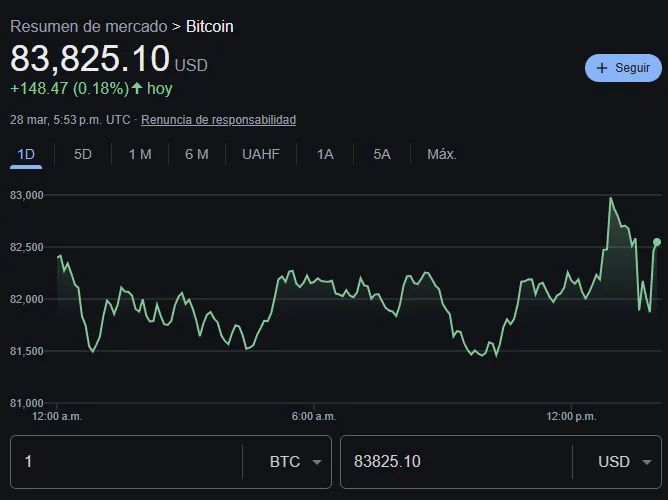
Task: Follow Bitcoin with the Seguir button
Action: [623, 68]
